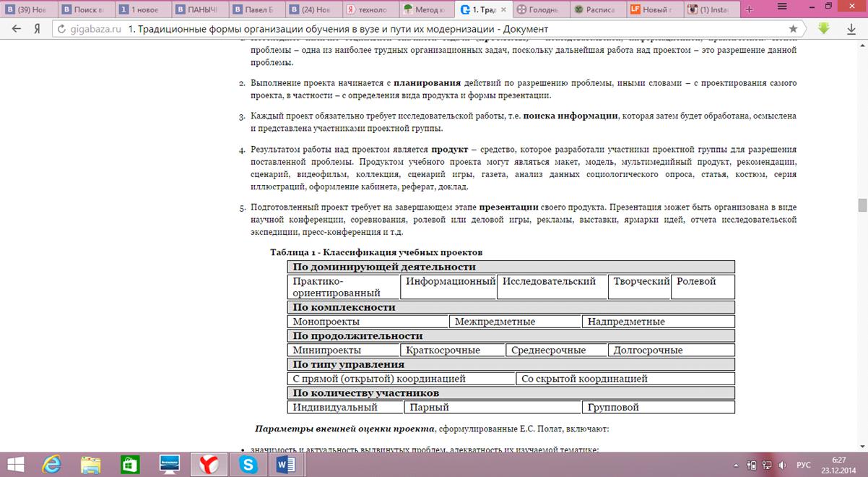Open a new tab with plus button
Screen dimensions: 868x477
749,9
